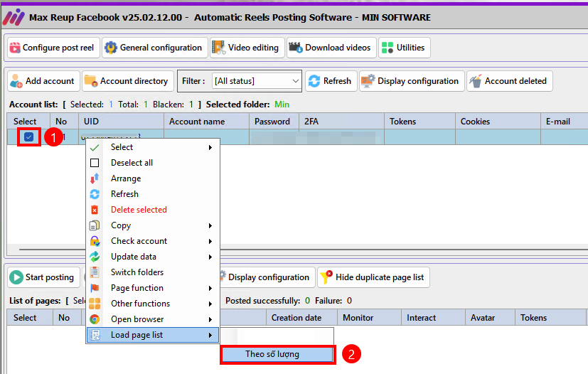Click the Add account person icon
This screenshot has width=588, height=374.
[x=16, y=81]
